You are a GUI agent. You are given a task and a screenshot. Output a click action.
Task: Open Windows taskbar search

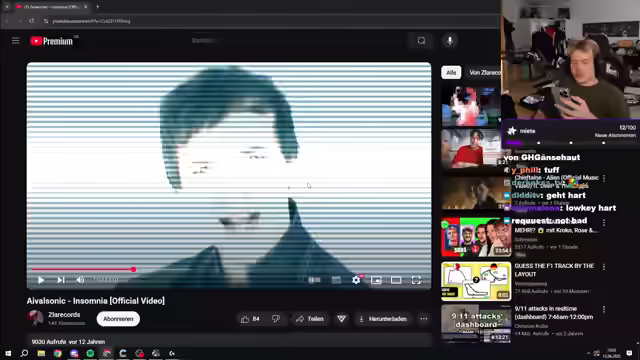tap(24, 353)
